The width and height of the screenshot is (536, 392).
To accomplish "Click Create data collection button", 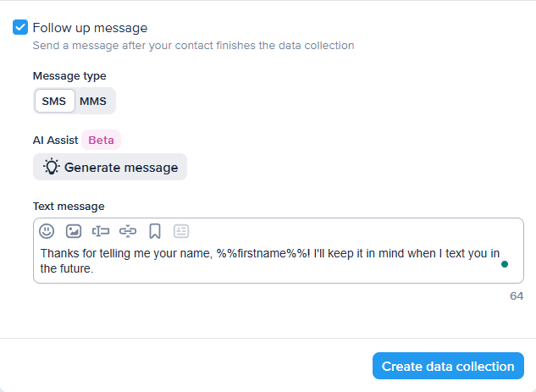I will tap(448, 367).
